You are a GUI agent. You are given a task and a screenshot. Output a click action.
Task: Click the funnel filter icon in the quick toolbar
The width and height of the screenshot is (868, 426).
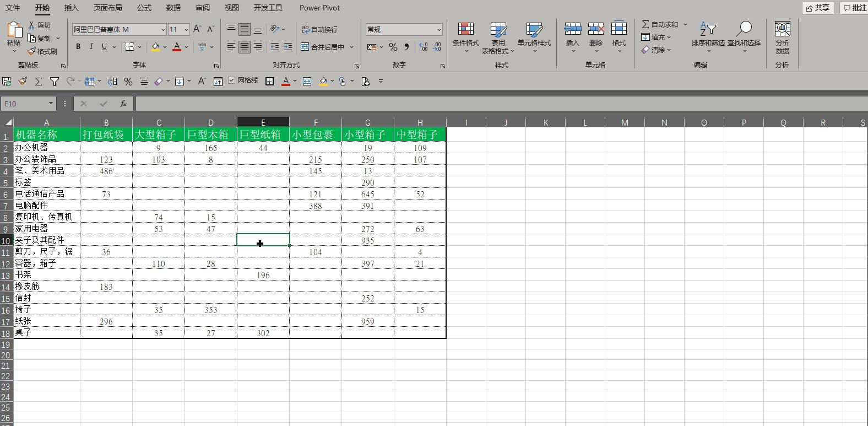point(55,82)
